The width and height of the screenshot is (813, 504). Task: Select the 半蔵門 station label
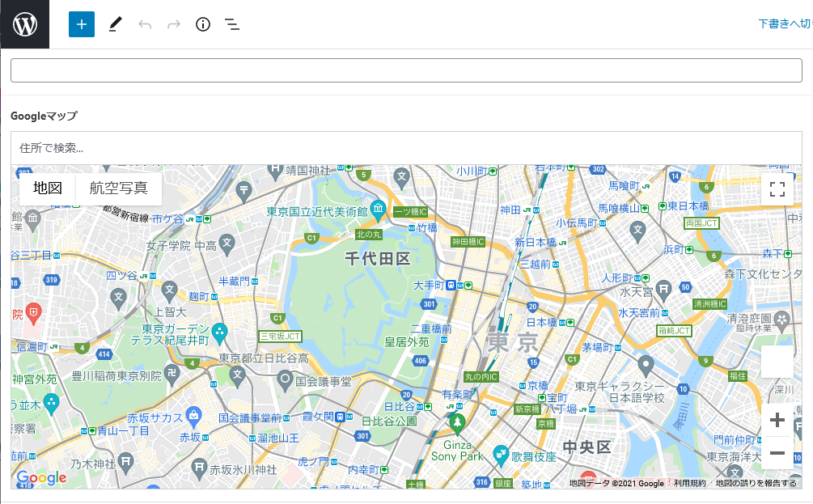(235, 281)
